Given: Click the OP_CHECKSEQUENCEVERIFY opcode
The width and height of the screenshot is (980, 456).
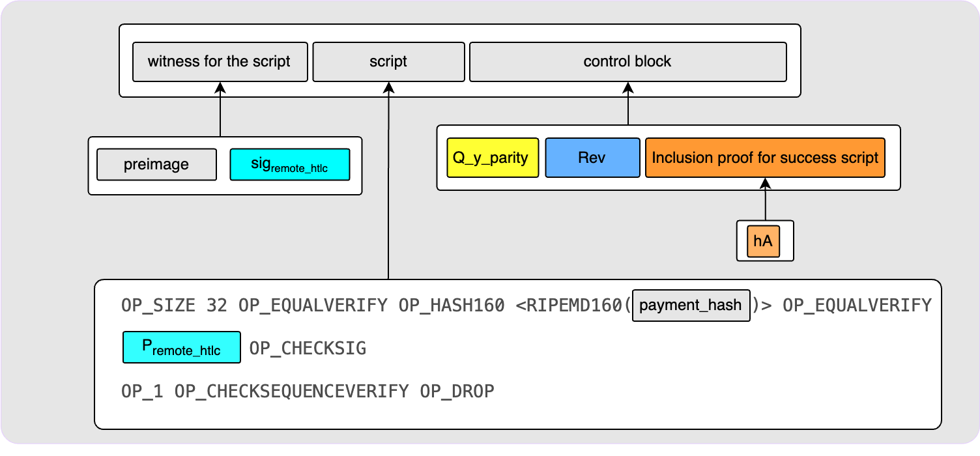Looking at the screenshot, I should pyautogui.click(x=291, y=392).
